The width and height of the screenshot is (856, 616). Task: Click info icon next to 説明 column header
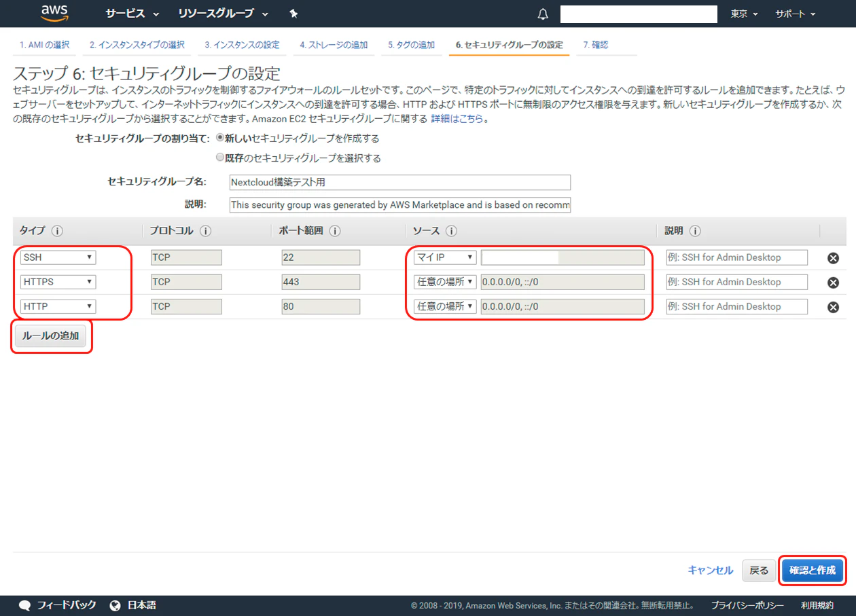695,231
